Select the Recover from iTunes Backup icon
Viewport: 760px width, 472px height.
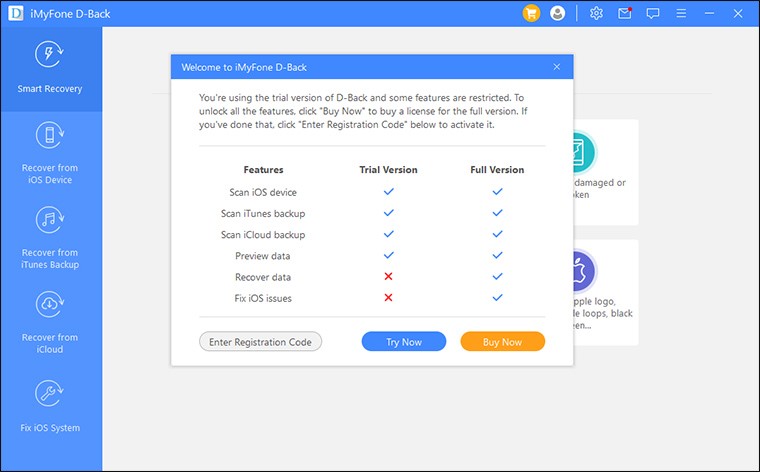[x=49, y=220]
